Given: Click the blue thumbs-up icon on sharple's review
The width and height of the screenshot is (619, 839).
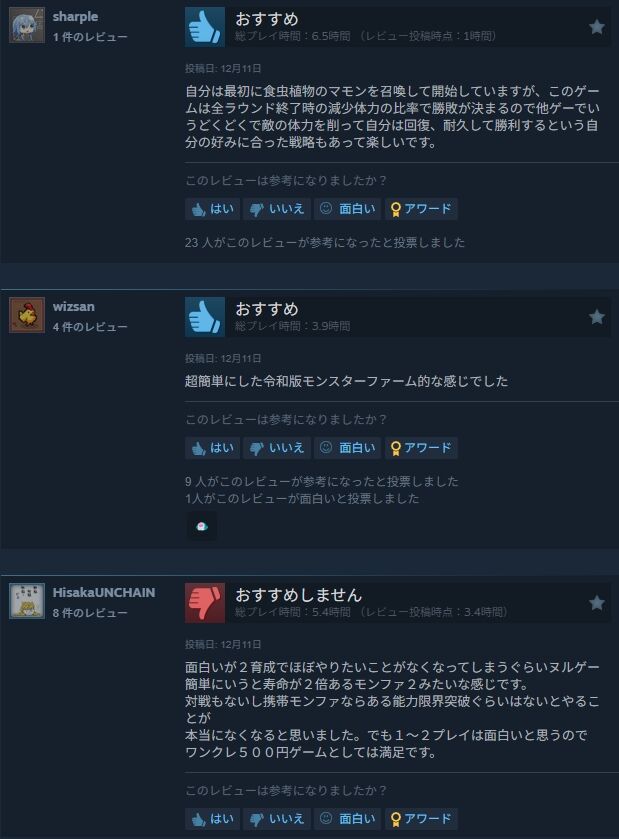Looking at the screenshot, I should click(x=205, y=27).
